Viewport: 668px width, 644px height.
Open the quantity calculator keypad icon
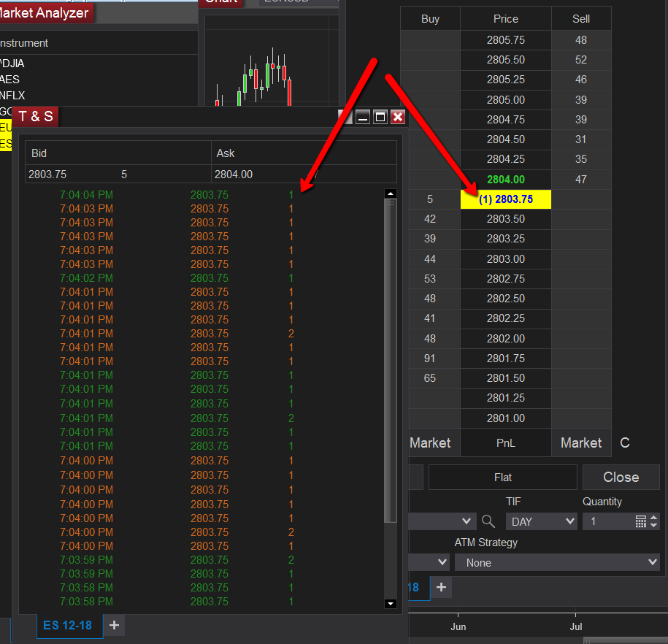coord(641,521)
